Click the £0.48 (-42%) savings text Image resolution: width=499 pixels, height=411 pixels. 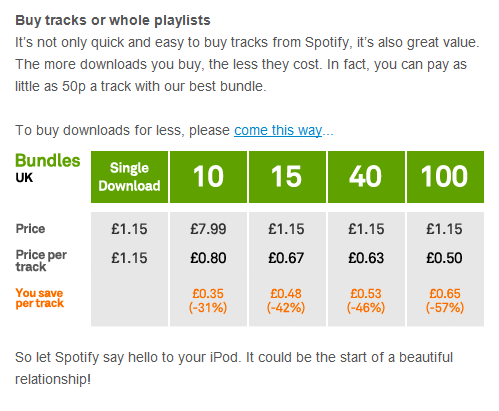[x=286, y=300]
